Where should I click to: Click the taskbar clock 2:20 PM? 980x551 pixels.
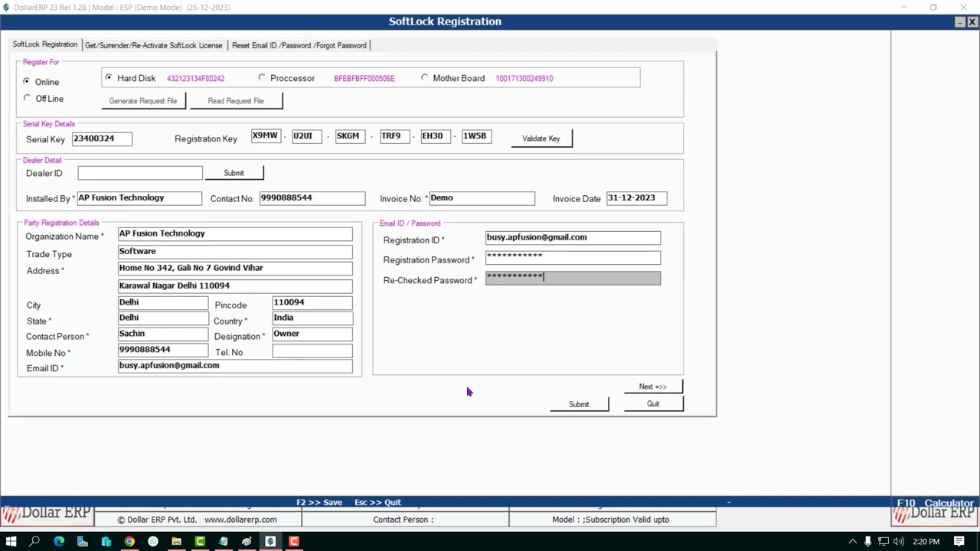926,541
